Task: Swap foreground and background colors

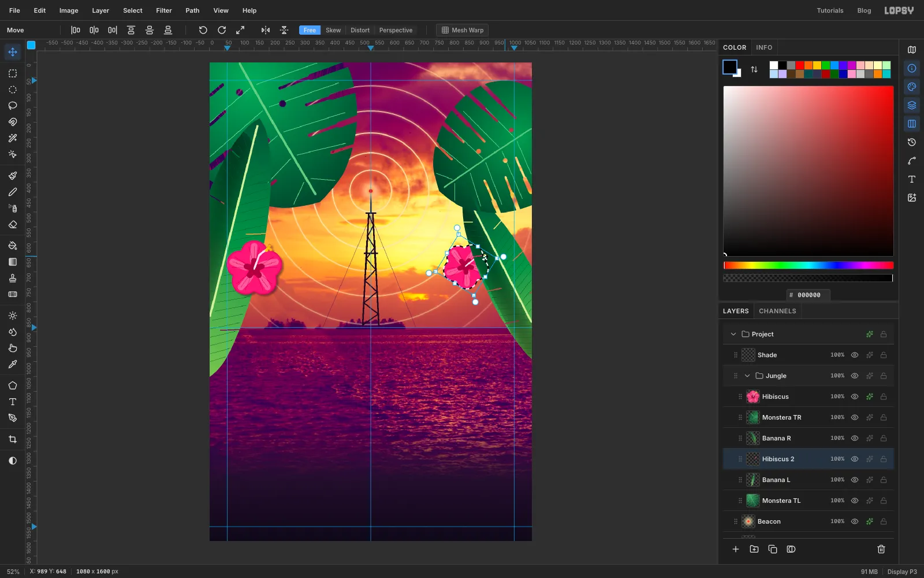Action: (754, 69)
